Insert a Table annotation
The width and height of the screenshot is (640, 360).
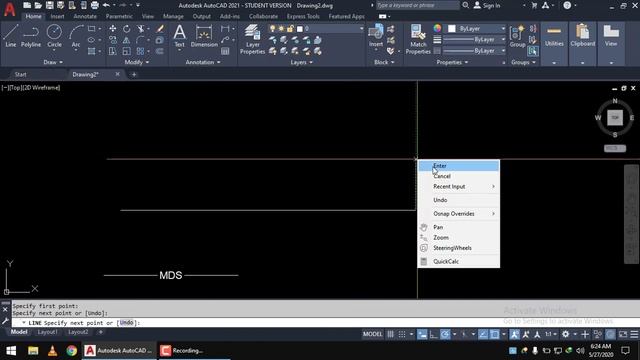pos(225,51)
